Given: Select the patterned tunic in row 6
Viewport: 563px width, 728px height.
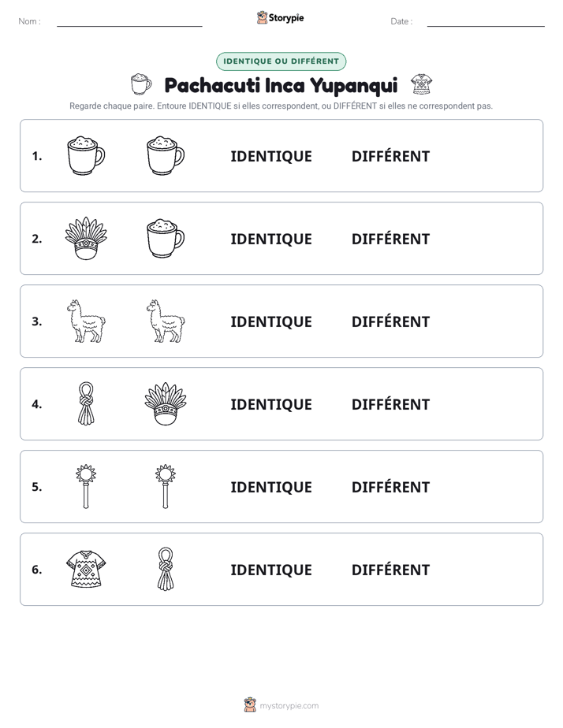Looking at the screenshot, I should coord(86,569).
